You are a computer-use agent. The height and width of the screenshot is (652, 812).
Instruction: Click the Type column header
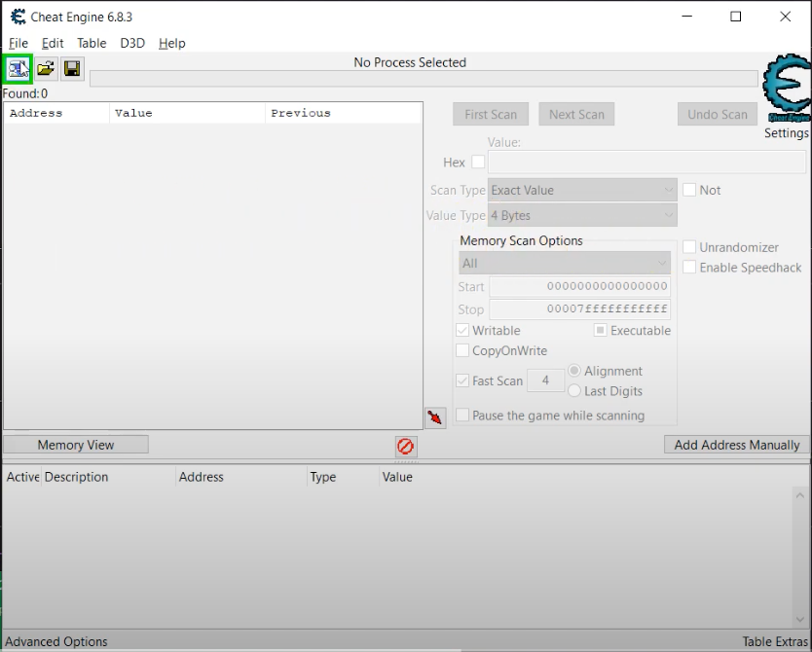click(344, 477)
